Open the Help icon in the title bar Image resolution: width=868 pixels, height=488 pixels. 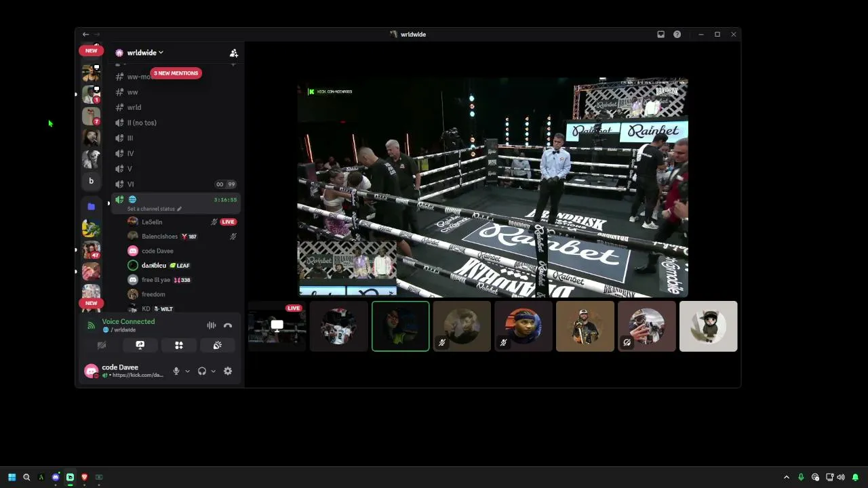[677, 34]
